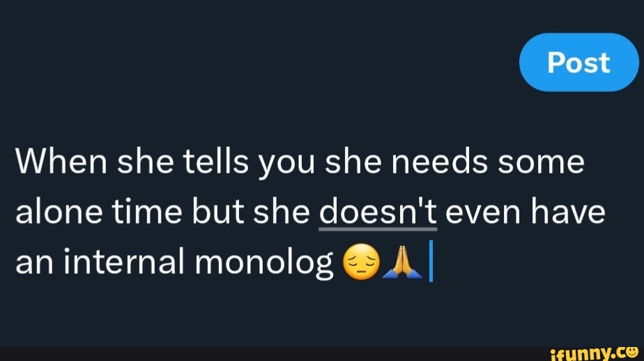Click the blue Post button
644x361 pixels.
pyautogui.click(x=578, y=63)
